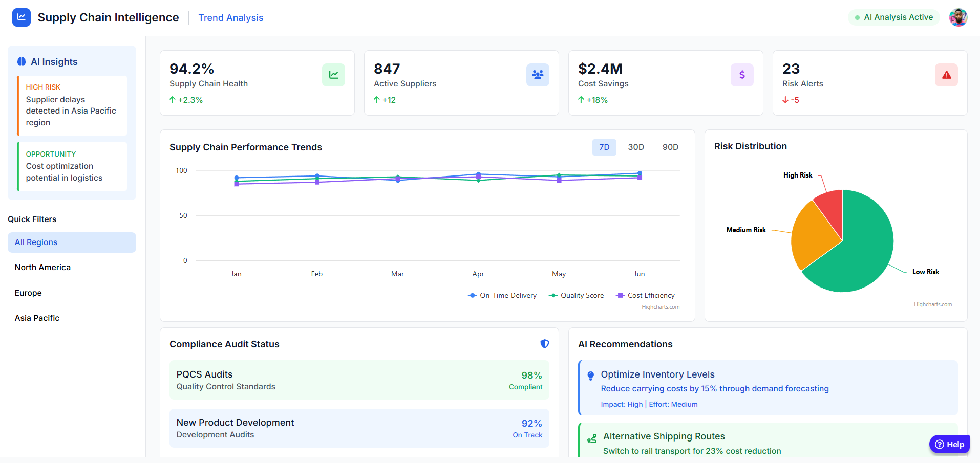Click the Highcharts.com link under line chart

(661, 307)
